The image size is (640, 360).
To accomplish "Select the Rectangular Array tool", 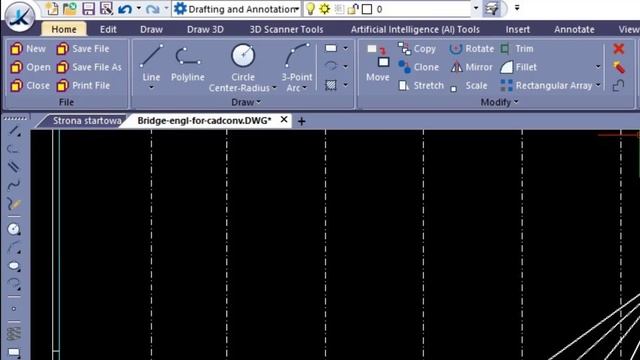I will (x=546, y=86).
